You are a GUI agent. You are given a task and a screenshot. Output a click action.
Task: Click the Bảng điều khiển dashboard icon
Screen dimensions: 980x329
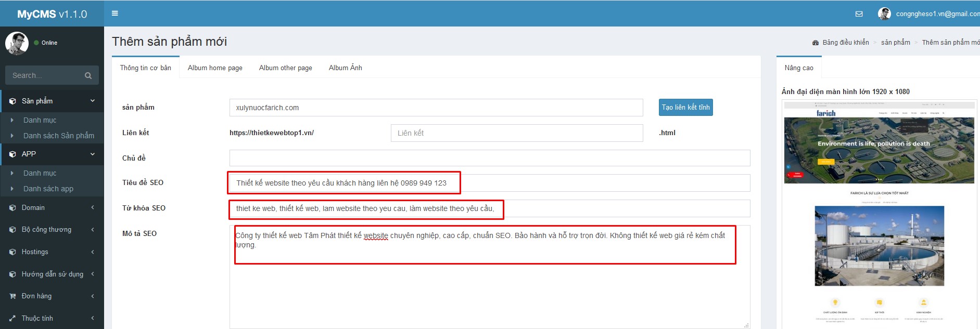[816, 43]
